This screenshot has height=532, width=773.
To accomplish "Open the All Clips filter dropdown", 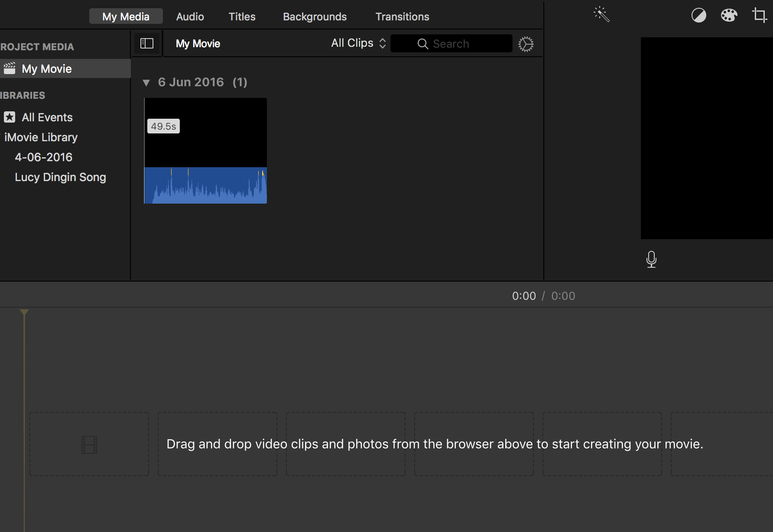I will tap(358, 43).
